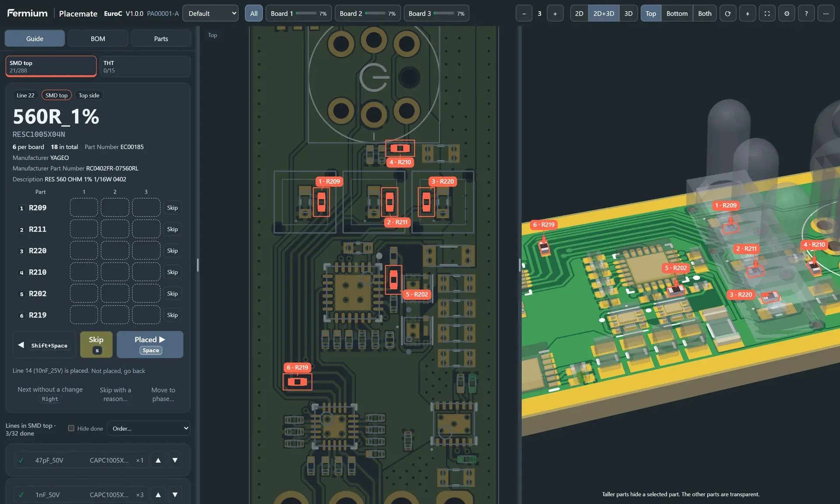Move 47pF_50V line up
Image resolution: width=840 pixels, height=504 pixels.
158,460
